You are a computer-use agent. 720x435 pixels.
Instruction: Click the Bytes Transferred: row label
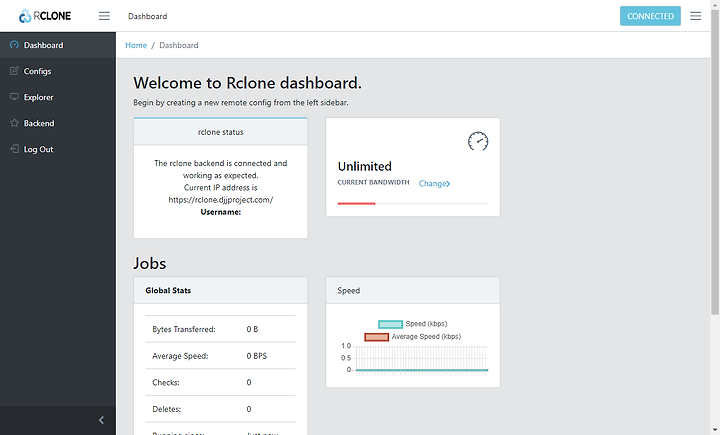(x=184, y=329)
